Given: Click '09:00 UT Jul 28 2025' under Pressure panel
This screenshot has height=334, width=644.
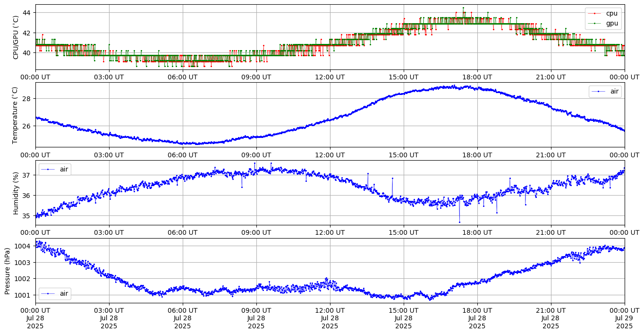Looking at the screenshot, I should [256, 318].
